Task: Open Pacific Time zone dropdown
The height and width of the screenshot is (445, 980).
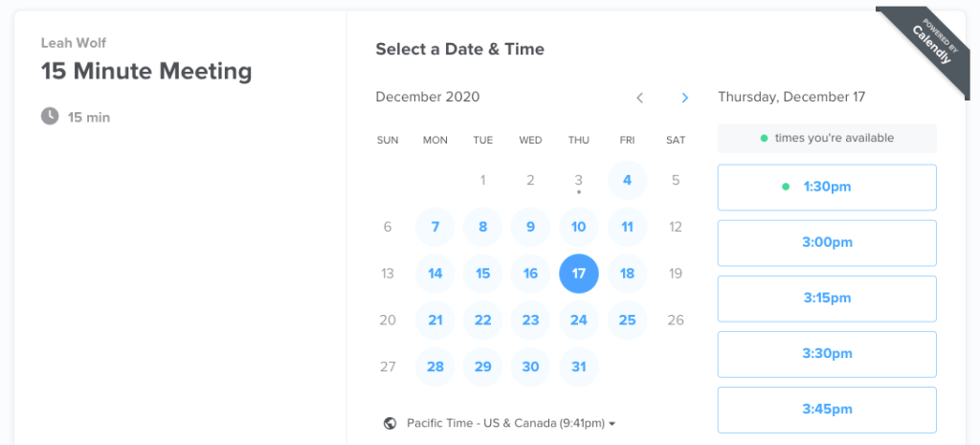Action: pos(511,423)
